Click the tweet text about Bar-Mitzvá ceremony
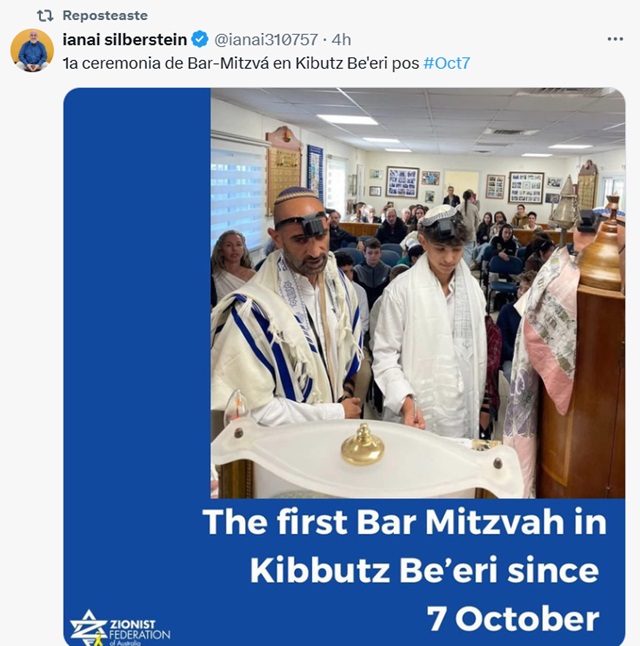 coord(240,62)
